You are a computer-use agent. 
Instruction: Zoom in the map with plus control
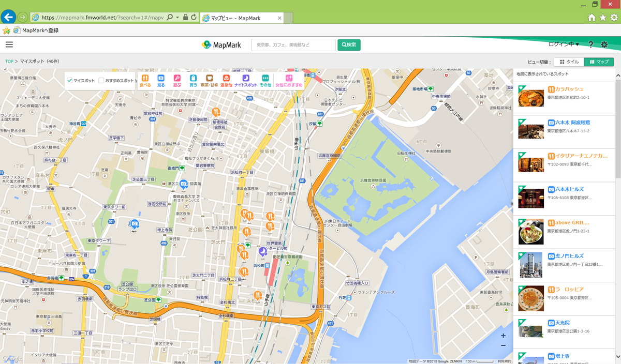coord(503,336)
